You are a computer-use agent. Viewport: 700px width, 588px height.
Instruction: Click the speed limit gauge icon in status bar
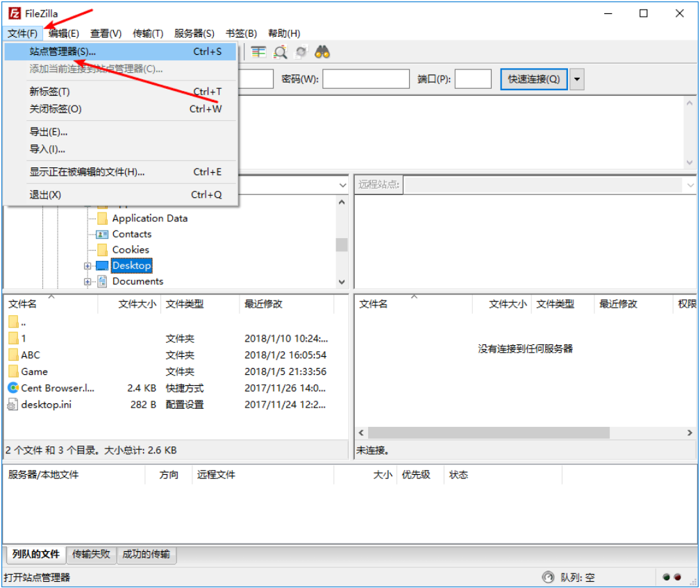click(x=549, y=577)
